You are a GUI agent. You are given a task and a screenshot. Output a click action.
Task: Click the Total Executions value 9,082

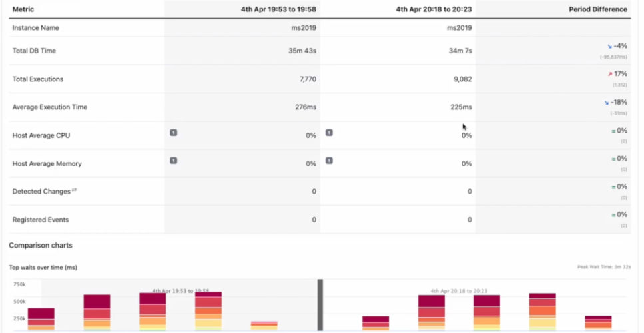(x=461, y=79)
